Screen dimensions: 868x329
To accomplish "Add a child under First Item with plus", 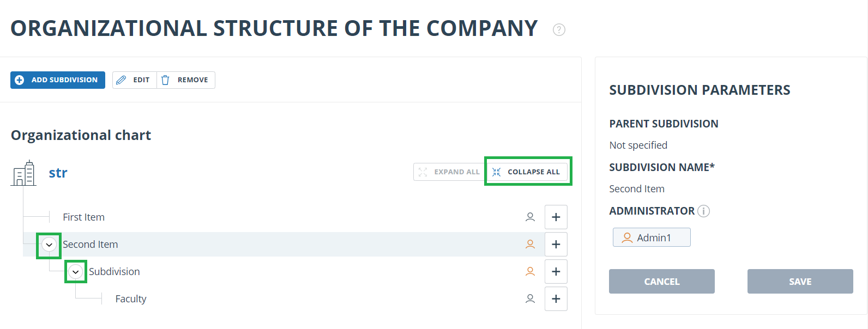I will click(556, 217).
